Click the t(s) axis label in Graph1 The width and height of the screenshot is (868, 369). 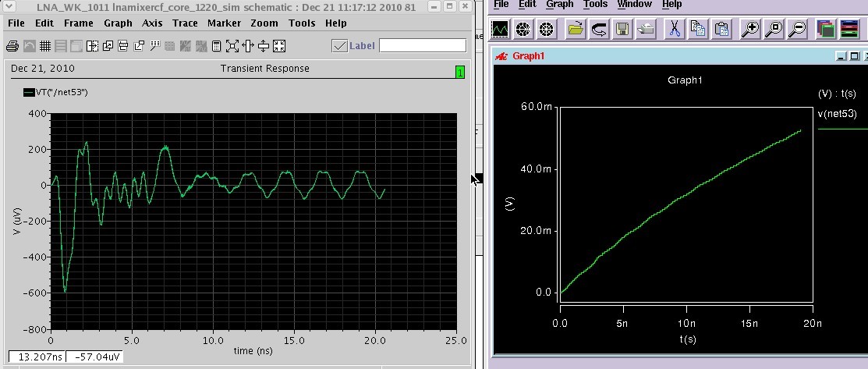pyautogui.click(x=688, y=339)
